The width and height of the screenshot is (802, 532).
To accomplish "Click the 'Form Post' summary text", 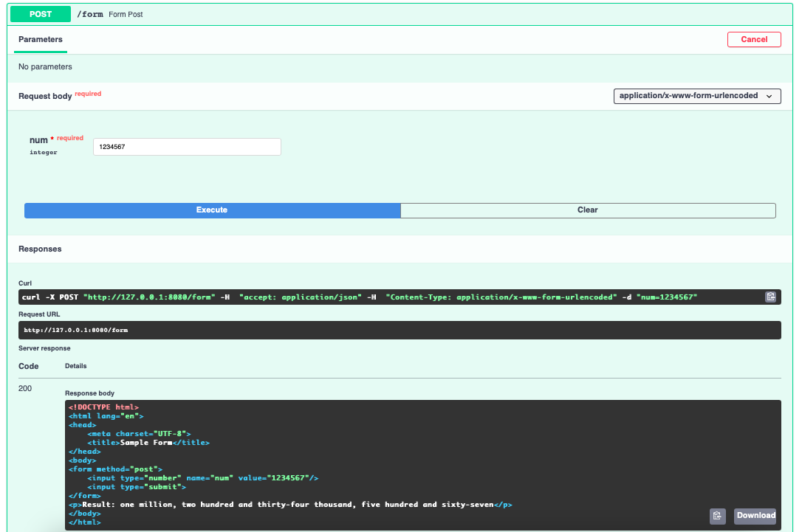I will click(126, 14).
